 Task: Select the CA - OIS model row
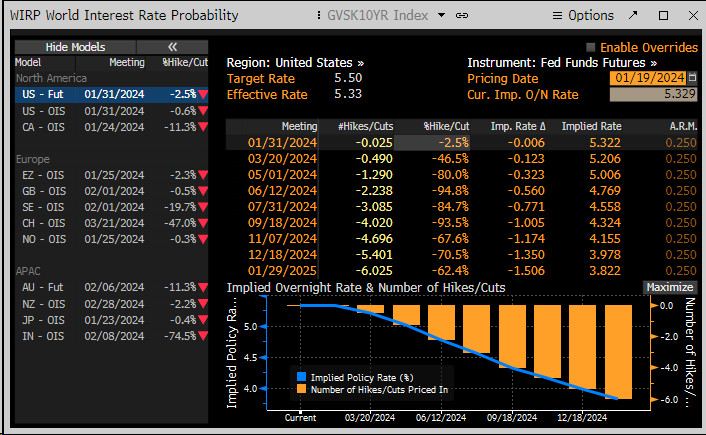112,127
